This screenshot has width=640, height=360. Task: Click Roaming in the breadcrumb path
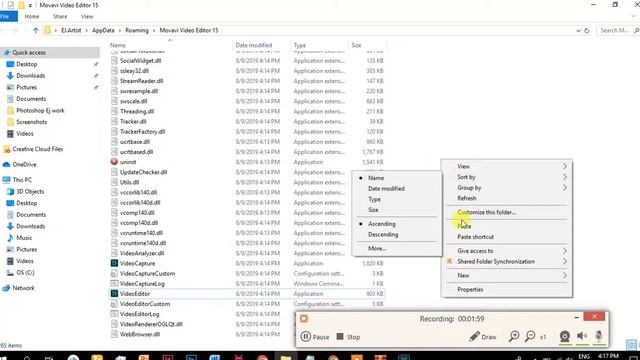pos(137,30)
